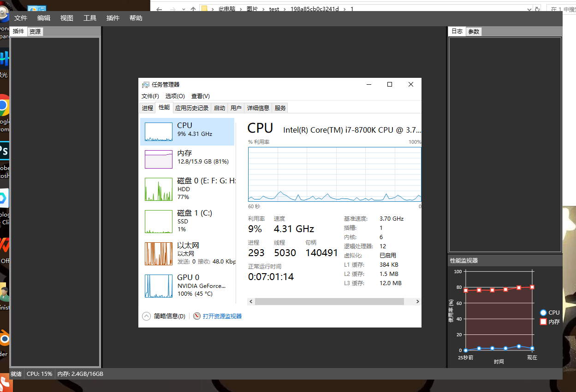Screen dimensions: 576x392
Task: Switch to the 插件 tab in left panel
Action: (18, 31)
